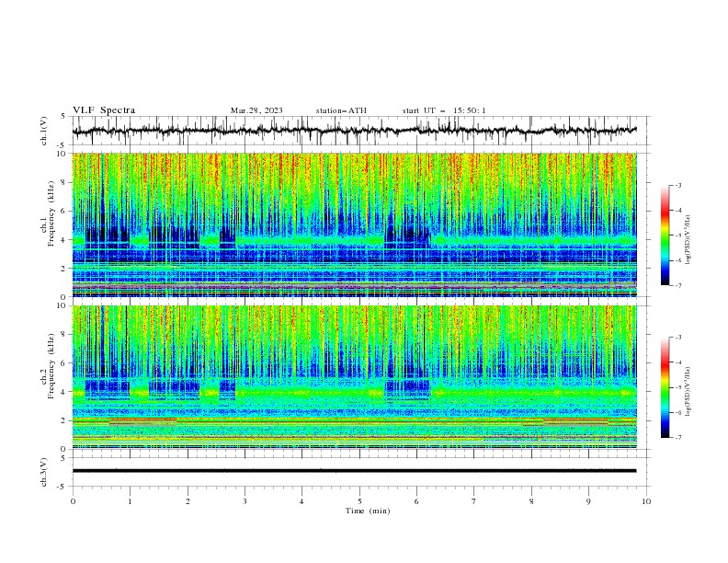This screenshot has height=563, width=728.
Task: Click the ch.2 "Frequency (kHz)" axis label
Action: pos(51,366)
